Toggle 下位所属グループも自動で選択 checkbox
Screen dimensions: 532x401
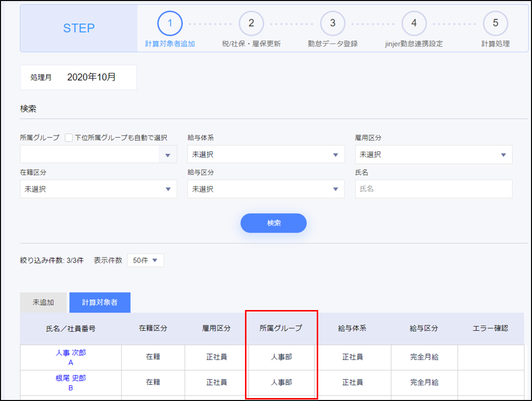click(x=69, y=137)
